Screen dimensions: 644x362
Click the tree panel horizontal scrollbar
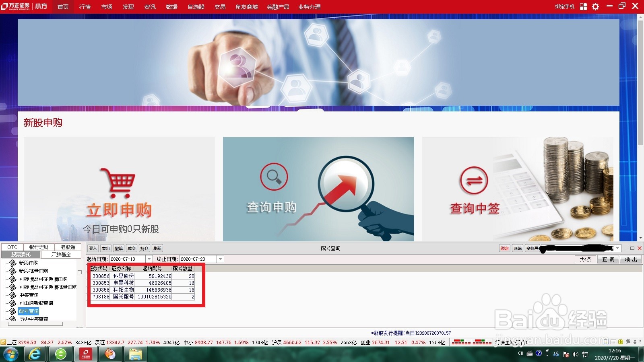(35, 323)
